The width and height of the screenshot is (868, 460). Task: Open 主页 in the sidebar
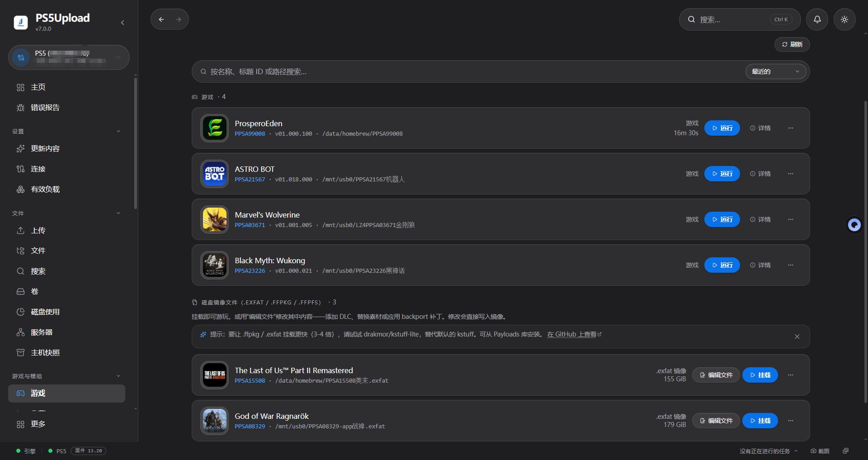pos(66,87)
